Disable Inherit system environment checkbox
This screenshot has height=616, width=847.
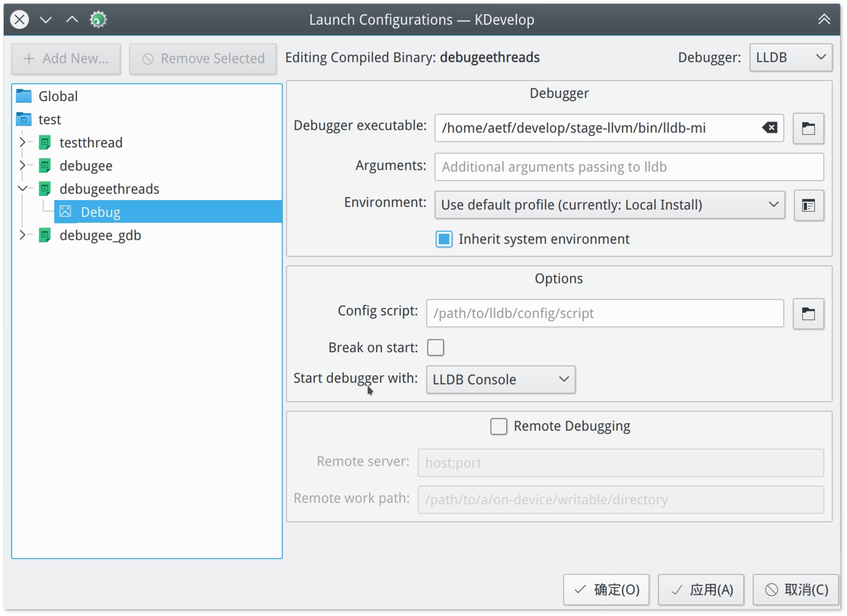444,239
